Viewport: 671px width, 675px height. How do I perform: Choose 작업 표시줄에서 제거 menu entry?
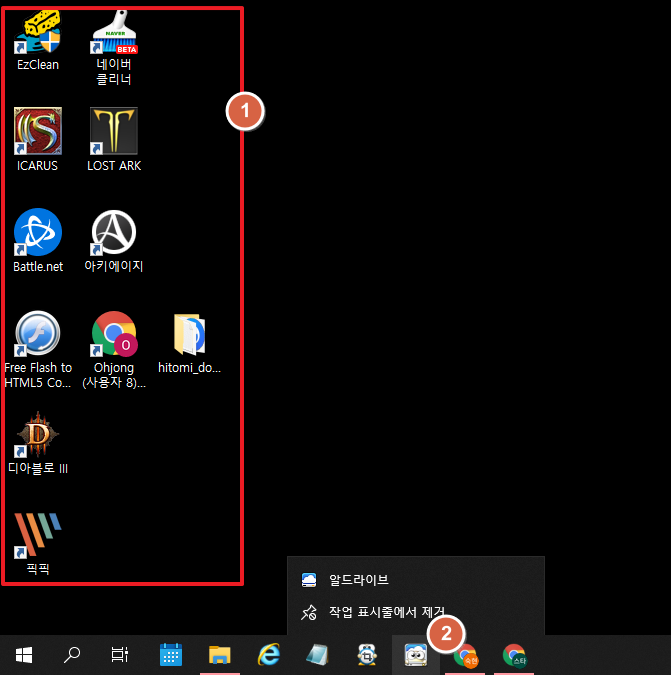coord(416,612)
